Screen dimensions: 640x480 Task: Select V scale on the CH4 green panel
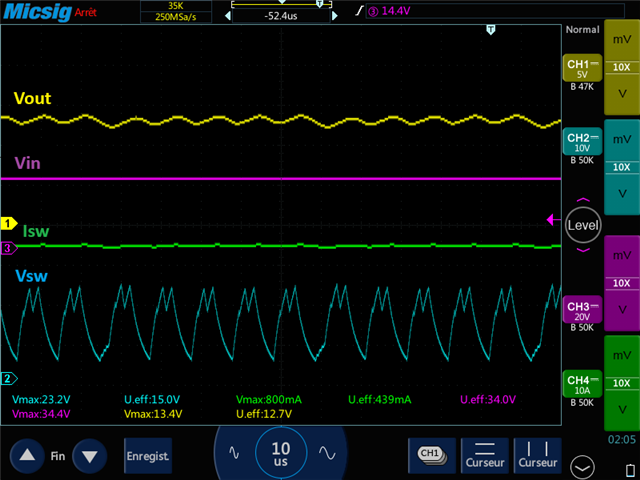622,410
